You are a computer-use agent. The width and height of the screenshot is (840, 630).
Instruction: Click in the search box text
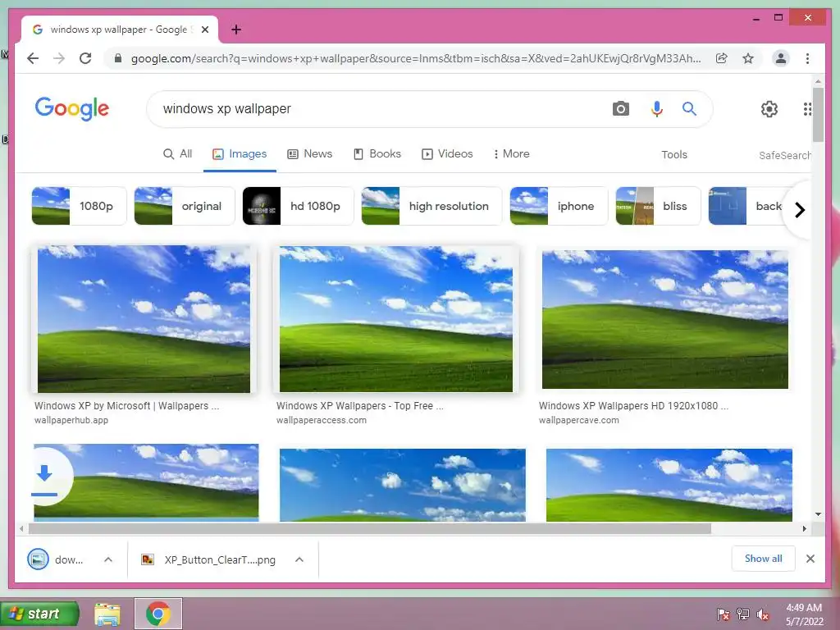click(x=226, y=109)
